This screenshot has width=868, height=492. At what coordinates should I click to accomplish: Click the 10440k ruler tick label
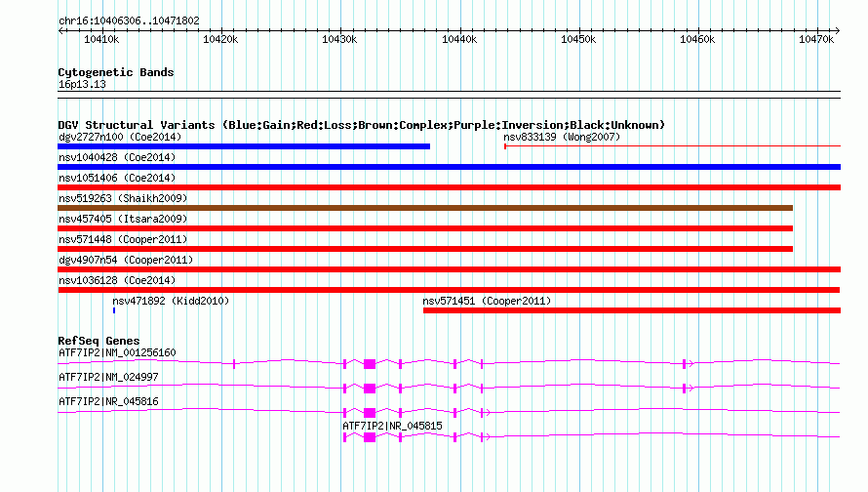pos(459,39)
